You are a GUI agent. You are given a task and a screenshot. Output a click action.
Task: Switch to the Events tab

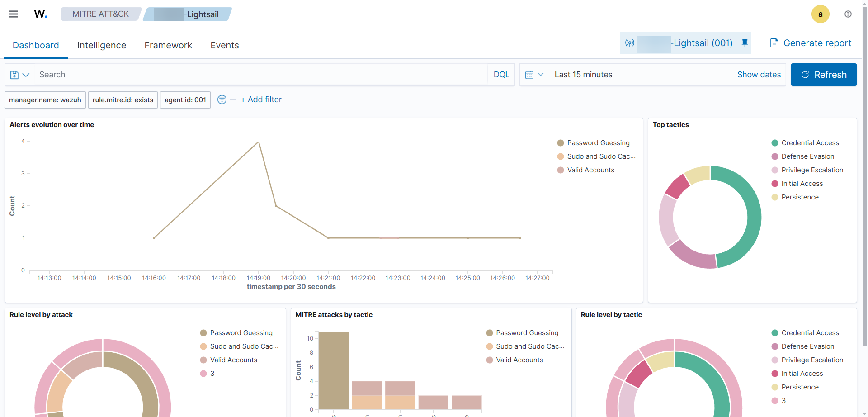pos(225,45)
